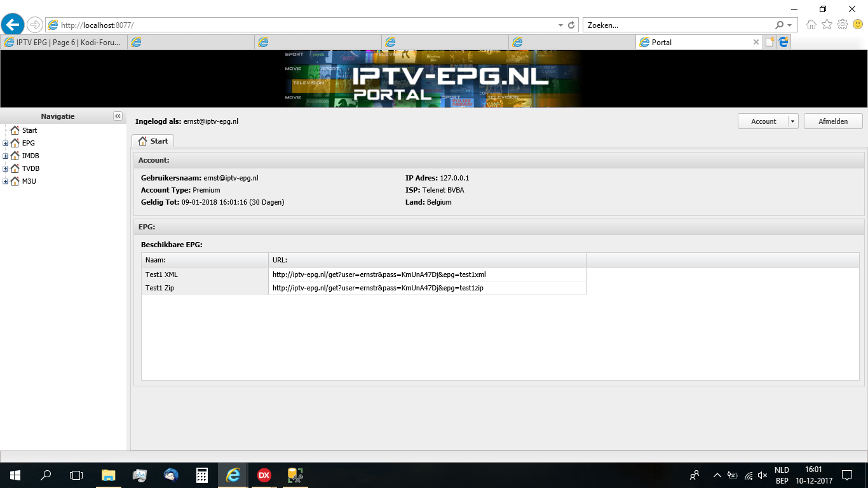Show hidden tray icons chevron

[x=717, y=475]
